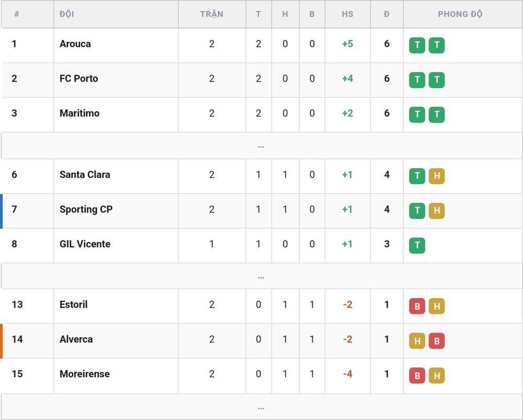
Task: Expand hidden rows below Moreirense
Action: coord(261,407)
